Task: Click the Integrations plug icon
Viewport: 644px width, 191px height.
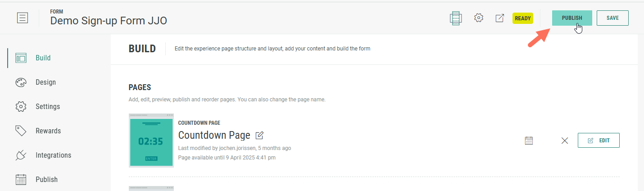Action: click(x=21, y=155)
